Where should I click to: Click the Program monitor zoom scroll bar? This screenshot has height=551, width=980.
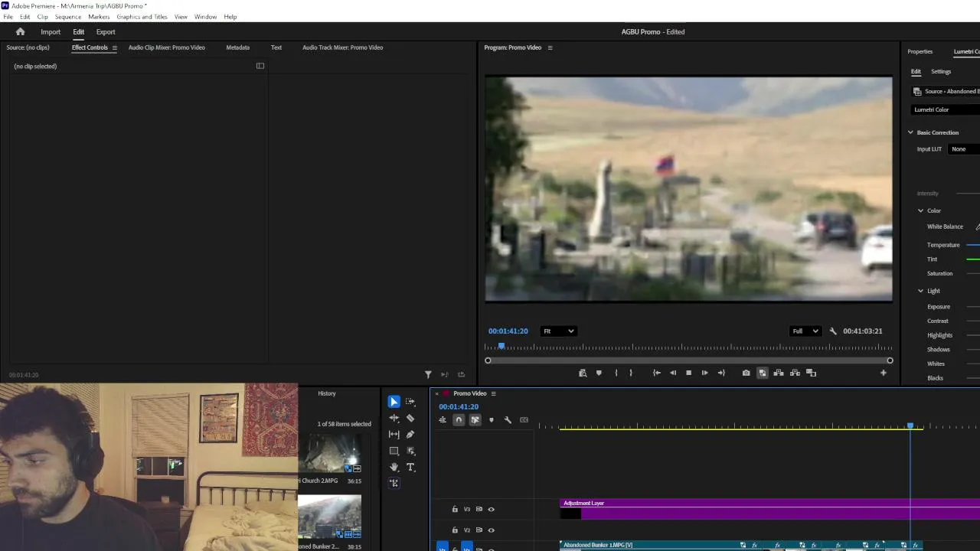[x=689, y=360]
